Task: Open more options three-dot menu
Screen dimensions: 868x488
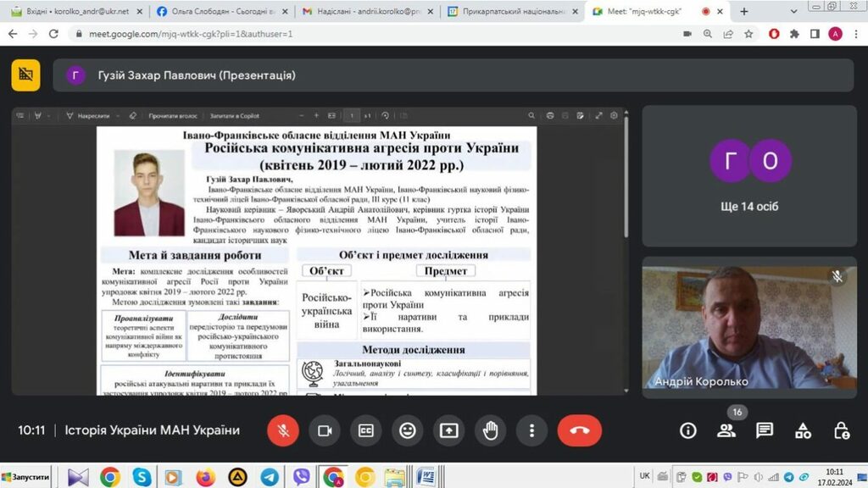Action: pos(531,430)
